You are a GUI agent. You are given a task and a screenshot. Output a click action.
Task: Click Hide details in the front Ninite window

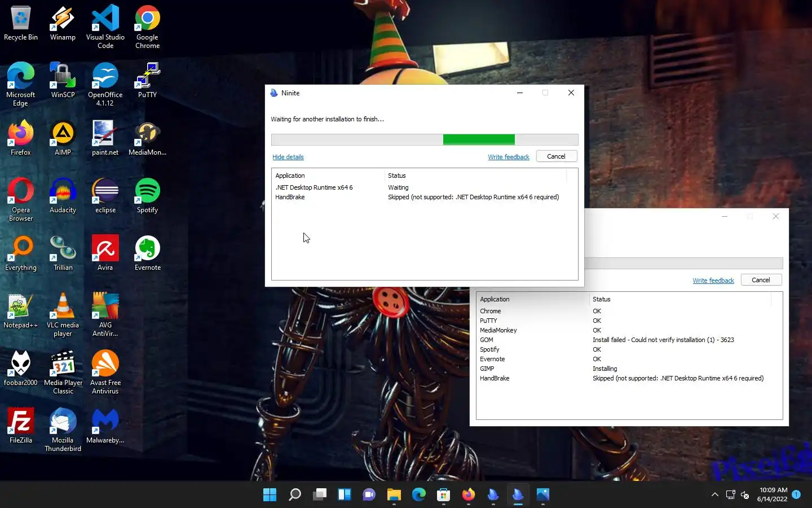[x=288, y=157]
